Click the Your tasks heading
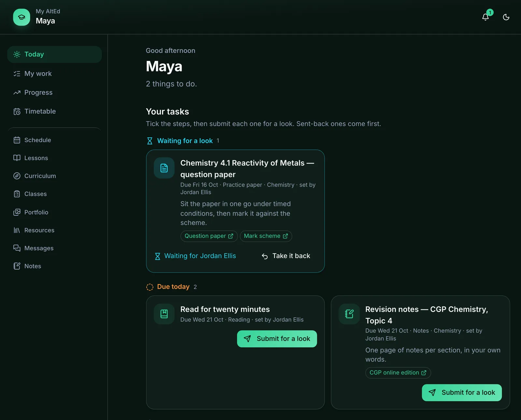 pos(167,112)
